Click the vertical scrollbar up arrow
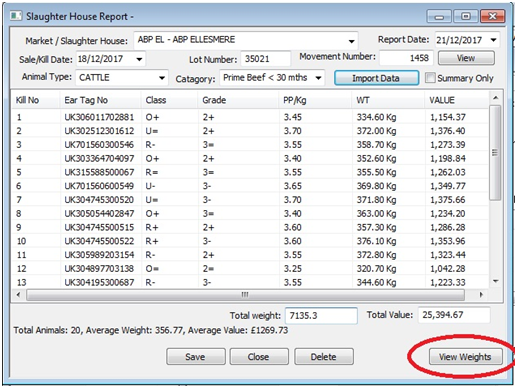Viewport: 517px width, 388px height. (495, 98)
